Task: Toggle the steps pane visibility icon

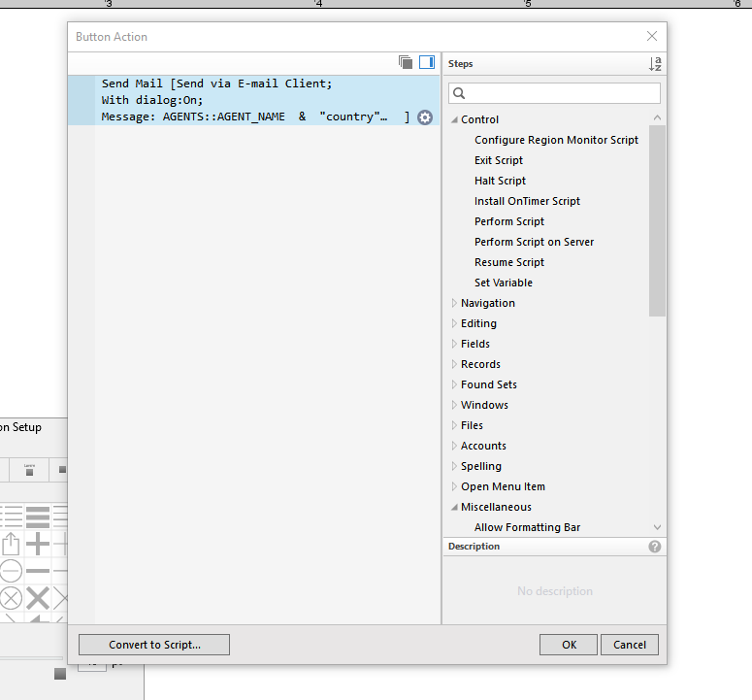Action: click(427, 63)
